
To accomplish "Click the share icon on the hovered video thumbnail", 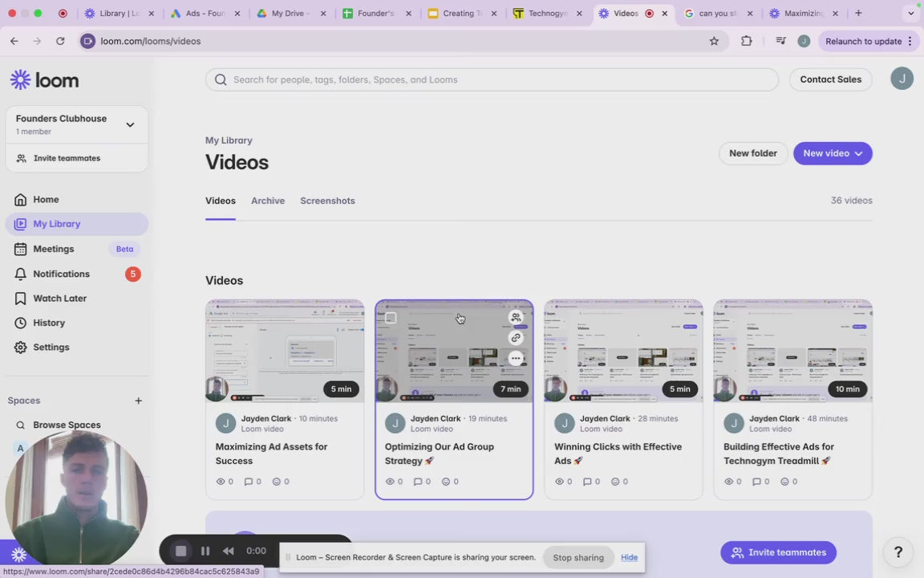I will coord(516,317).
